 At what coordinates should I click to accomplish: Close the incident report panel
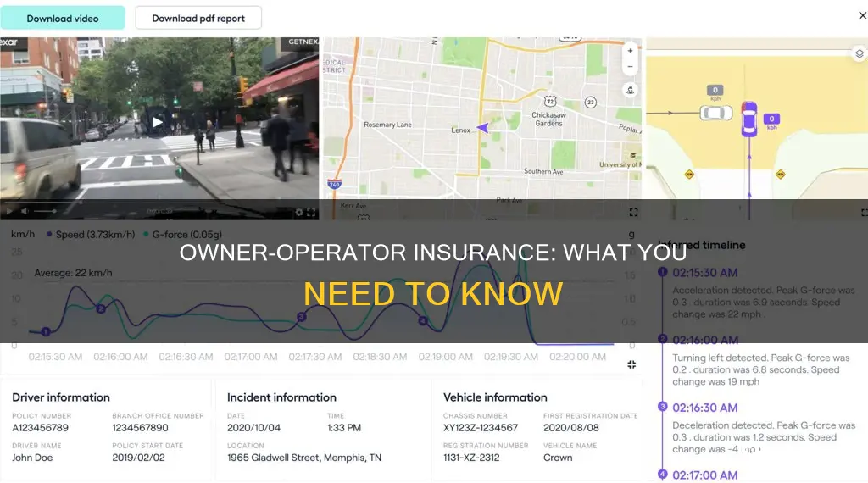[x=862, y=16]
